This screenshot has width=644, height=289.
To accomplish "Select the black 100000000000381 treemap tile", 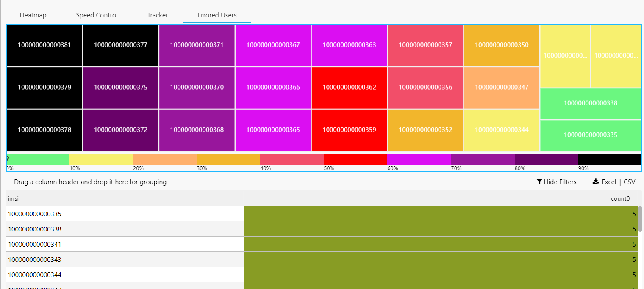I will click(x=44, y=45).
